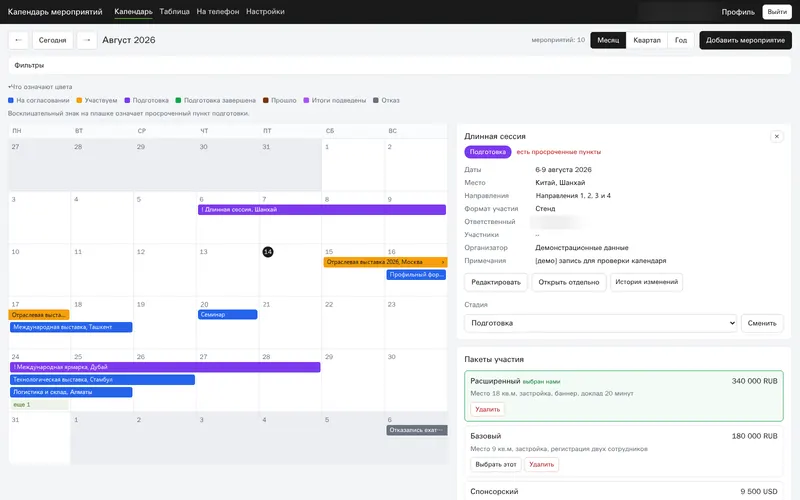Close the Длинная сессия details panel
Screen dimensions: 800x500
click(777, 136)
